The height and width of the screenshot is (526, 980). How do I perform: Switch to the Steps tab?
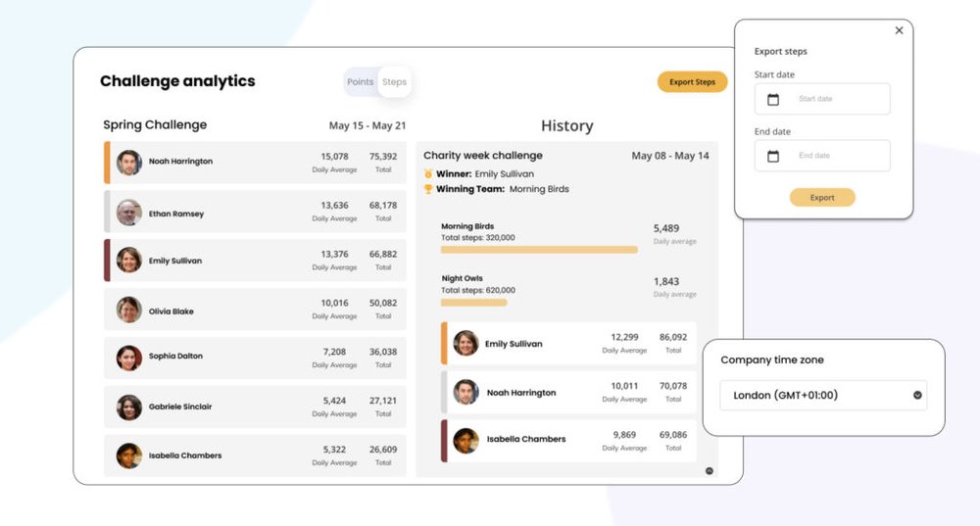(x=394, y=82)
